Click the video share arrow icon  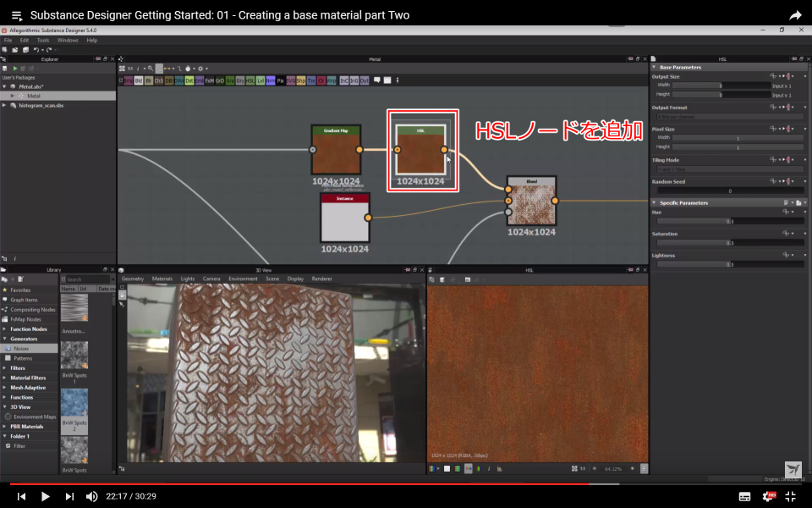pos(795,15)
